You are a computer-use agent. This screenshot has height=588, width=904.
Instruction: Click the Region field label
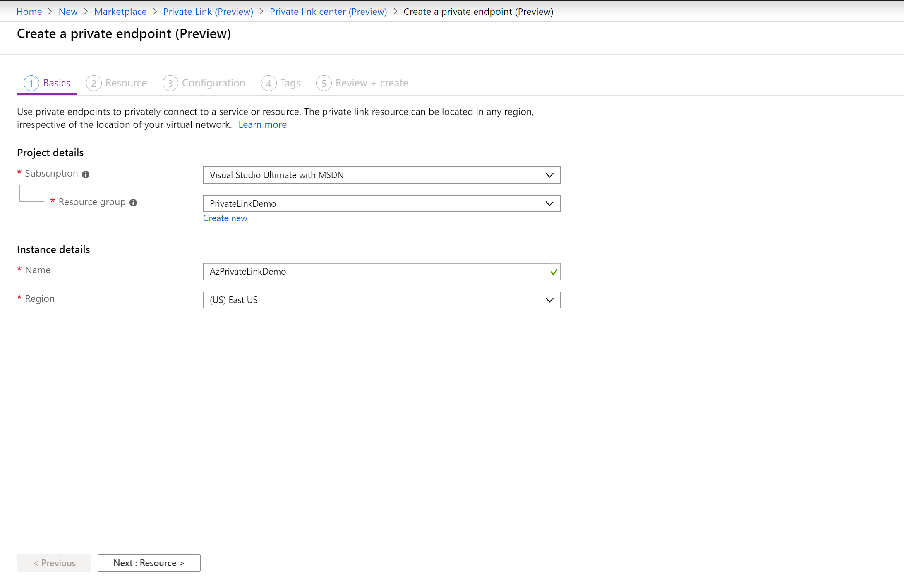pyautogui.click(x=40, y=299)
